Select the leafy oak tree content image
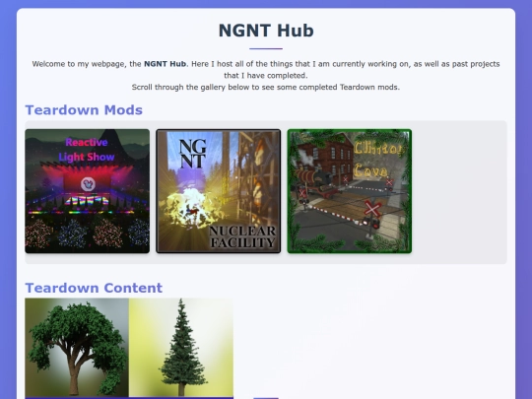The width and height of the screenshot is (532, 399). (x=77, y=348)
